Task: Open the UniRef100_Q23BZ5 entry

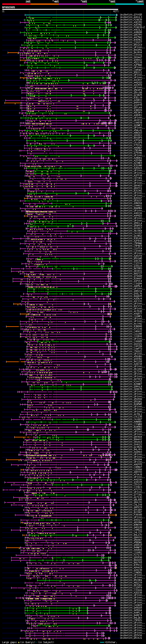Action: point(131,95)
